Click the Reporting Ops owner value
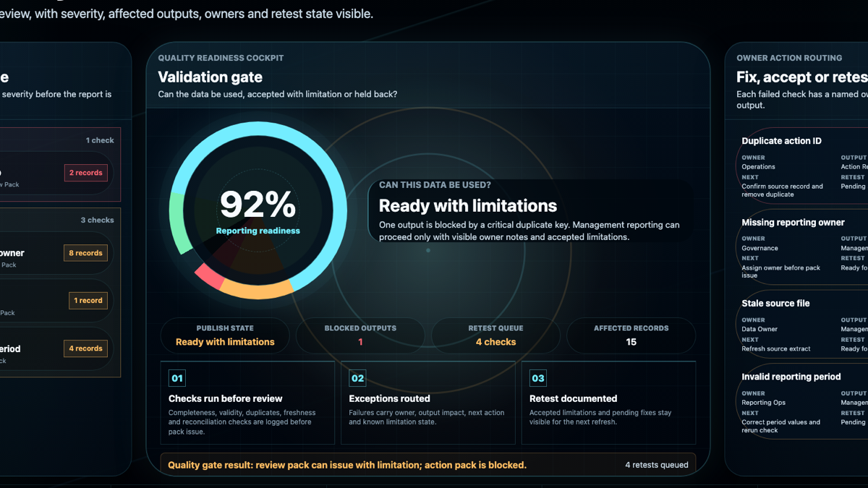This screenshot has height=488, width=868. tap(763, 403)
